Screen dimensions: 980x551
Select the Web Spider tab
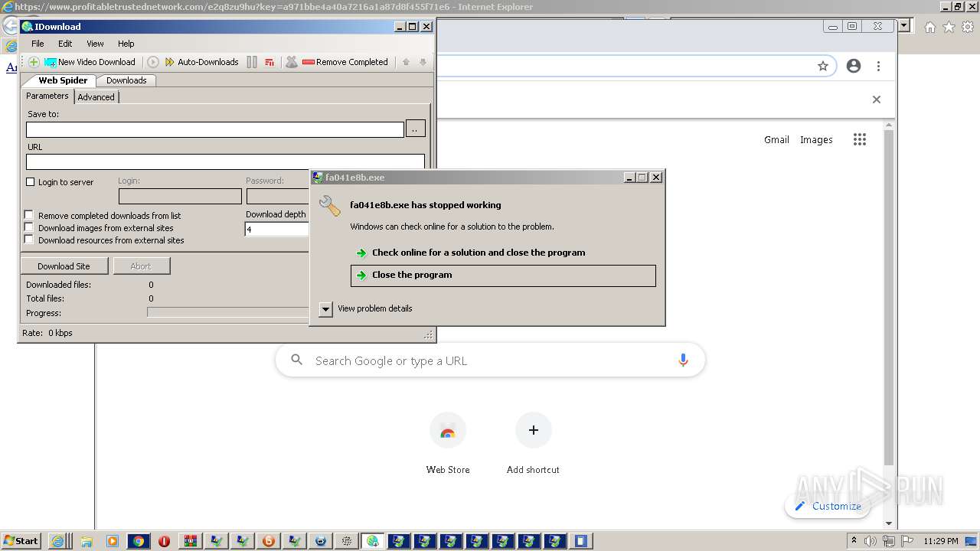point(63,80)
